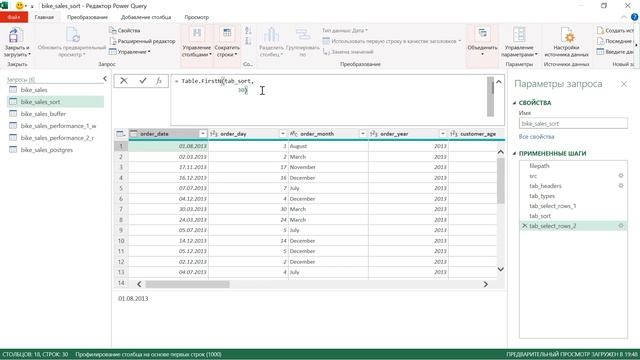Cancel the formula edit (X)

pyautogui.click(x=124, y=81)
